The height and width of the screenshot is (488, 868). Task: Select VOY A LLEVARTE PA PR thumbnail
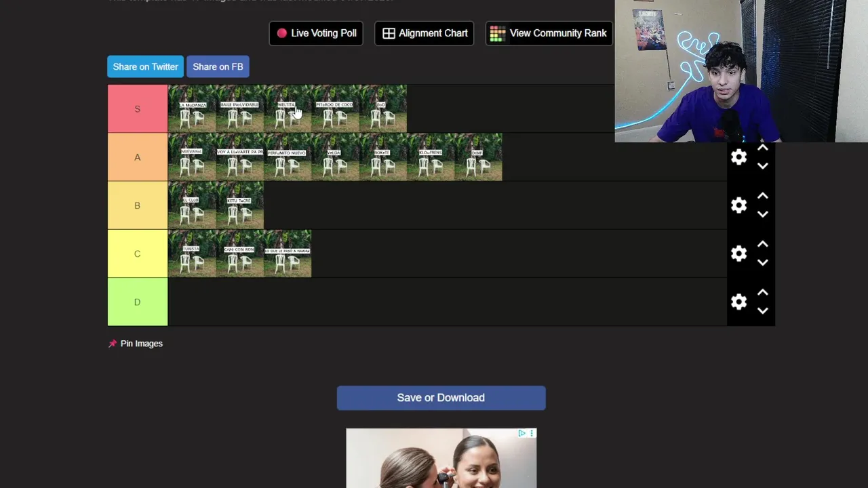tap(239, 157)
